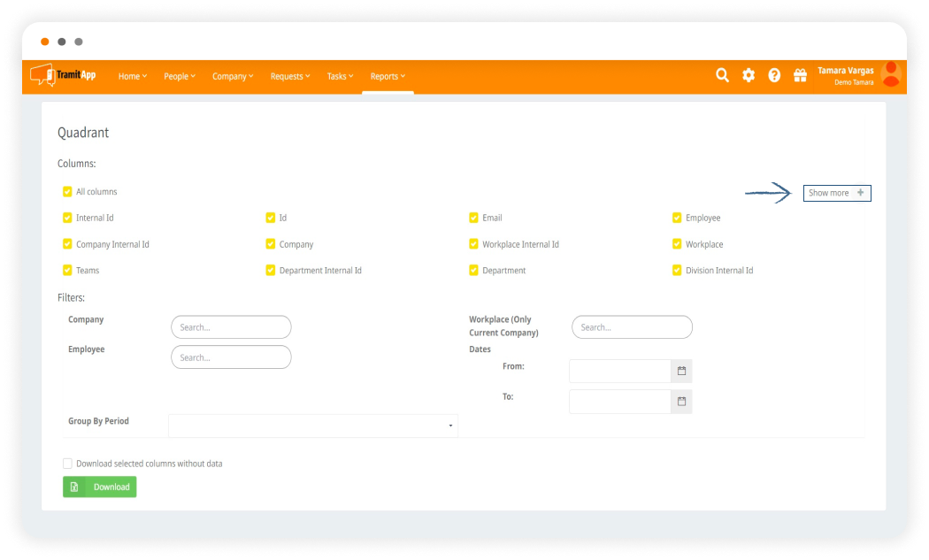Image resolution: width=929 pixels, height=560 pixels.
Task: Open the To date calendar icon
Action: 681,402
